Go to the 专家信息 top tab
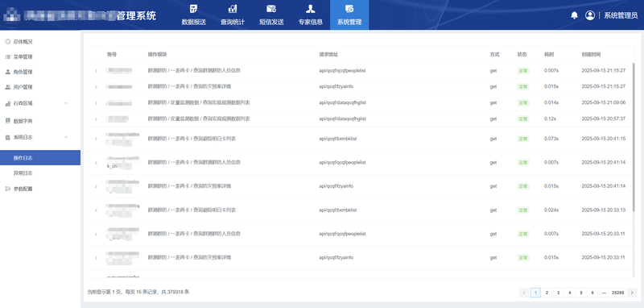The height and width of the screenshot is (308, 644). 310,15
